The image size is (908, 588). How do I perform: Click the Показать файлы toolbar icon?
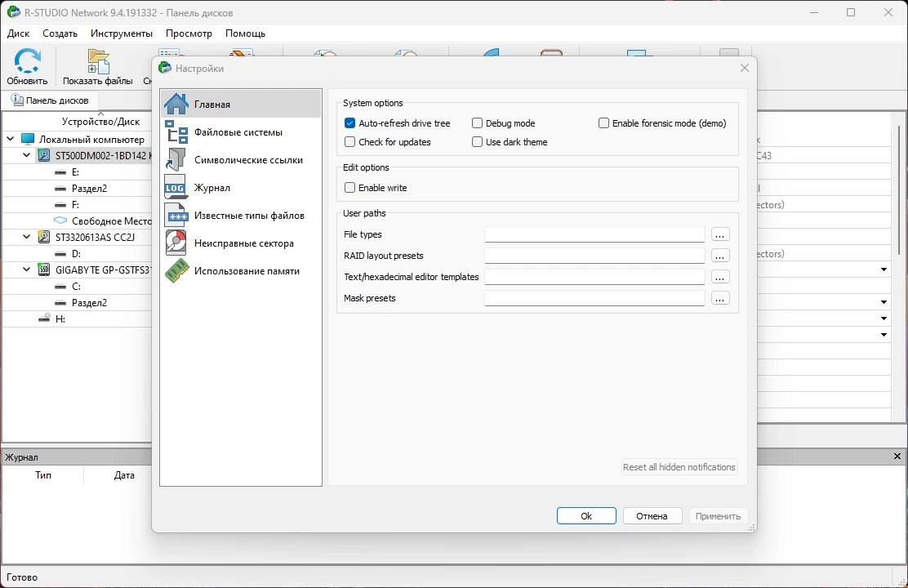98,62
